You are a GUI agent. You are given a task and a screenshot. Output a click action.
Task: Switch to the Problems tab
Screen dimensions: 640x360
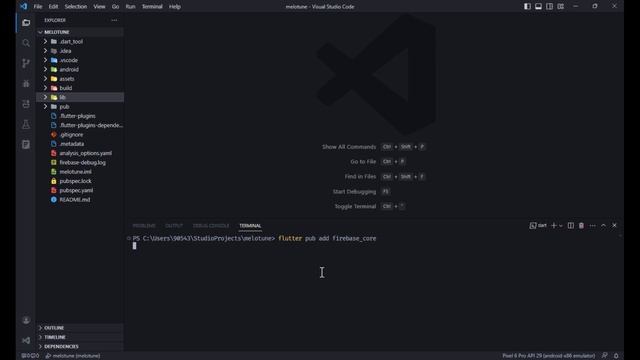point(144,226)
